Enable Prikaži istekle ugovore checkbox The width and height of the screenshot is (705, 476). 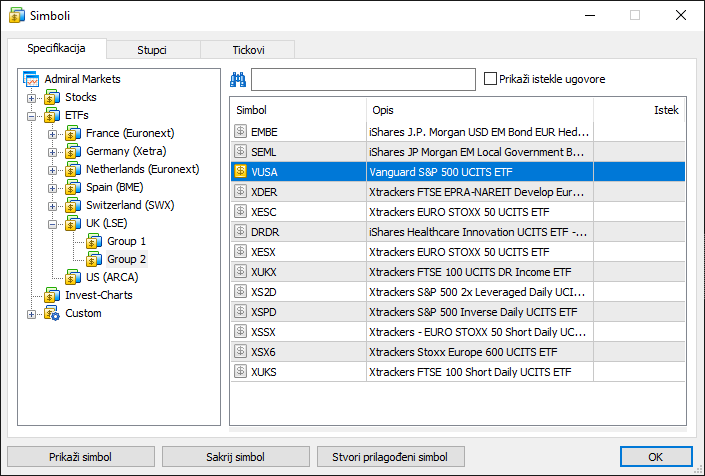coord(490,79)
